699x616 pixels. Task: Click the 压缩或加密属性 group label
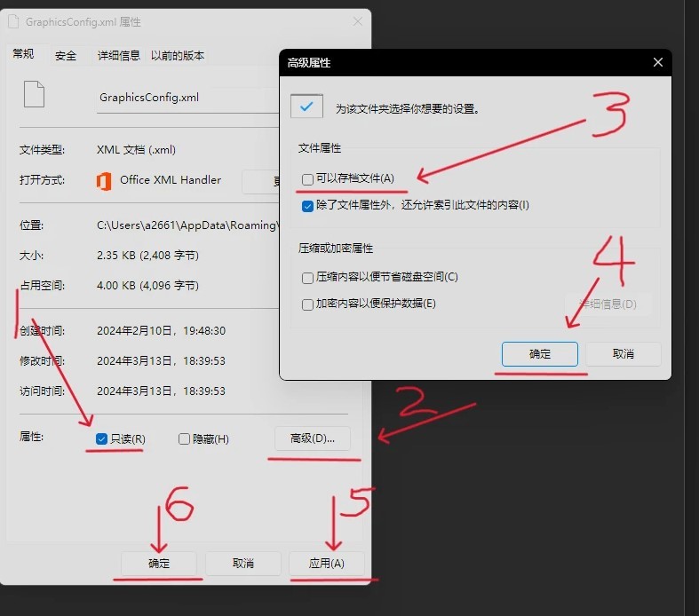coord(336,249)
